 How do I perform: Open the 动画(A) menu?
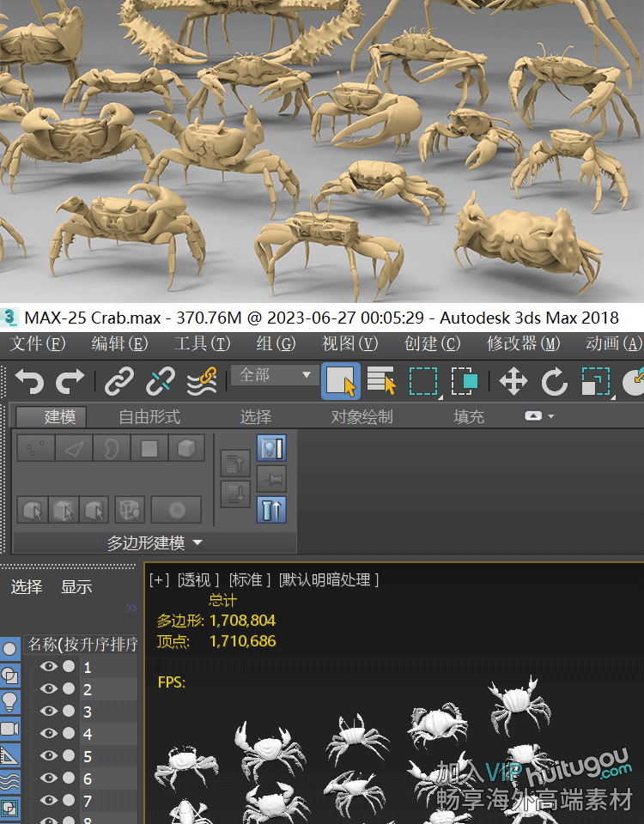[x=614, y=343]
